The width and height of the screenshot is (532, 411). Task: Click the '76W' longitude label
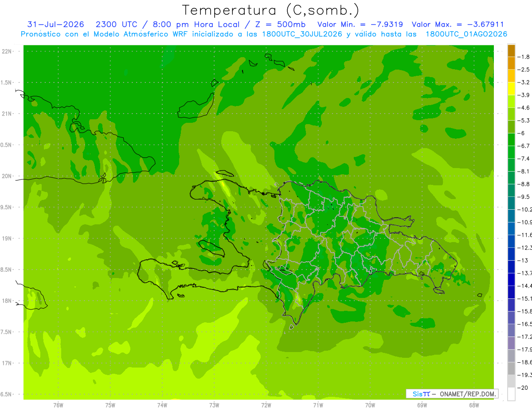(58, 405)
